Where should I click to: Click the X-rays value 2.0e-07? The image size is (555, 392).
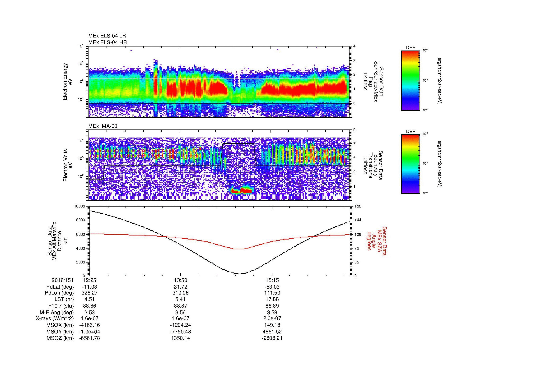pos(272,318)
